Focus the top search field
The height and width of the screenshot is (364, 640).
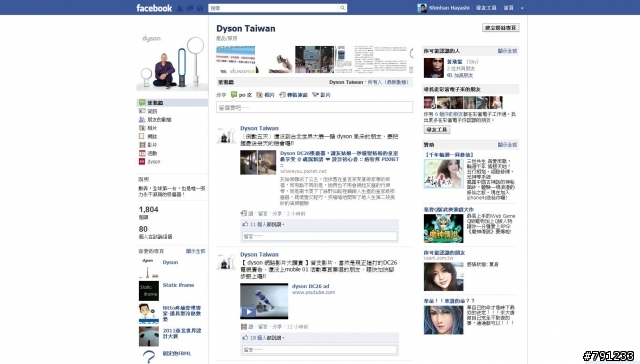pos(274,8)
